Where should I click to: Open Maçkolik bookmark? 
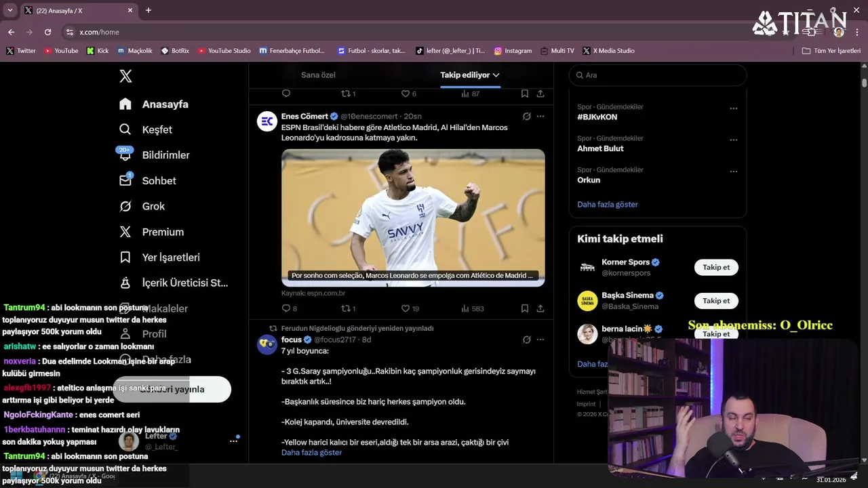point(135,51)
